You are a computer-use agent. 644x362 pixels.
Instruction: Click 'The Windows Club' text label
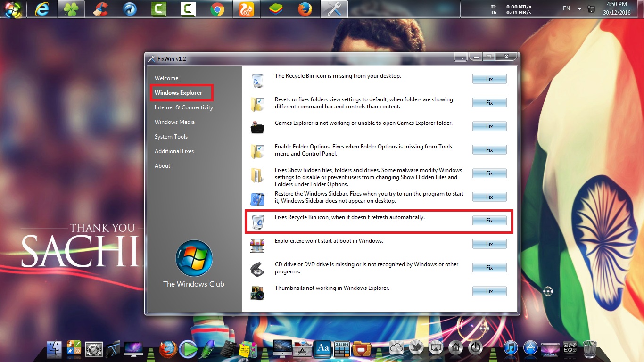coord(194,284)
